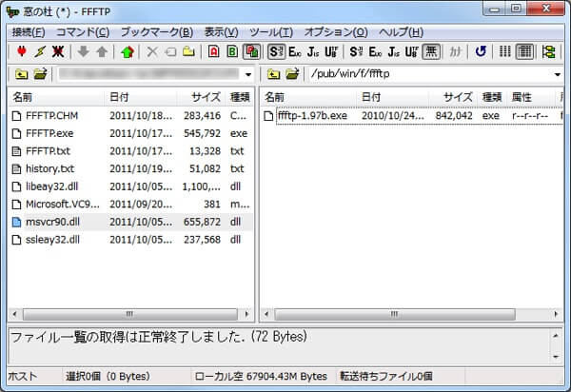571x392 pixels.
Task: Open local folder chooser icon
Action: (x=40, y=74)
